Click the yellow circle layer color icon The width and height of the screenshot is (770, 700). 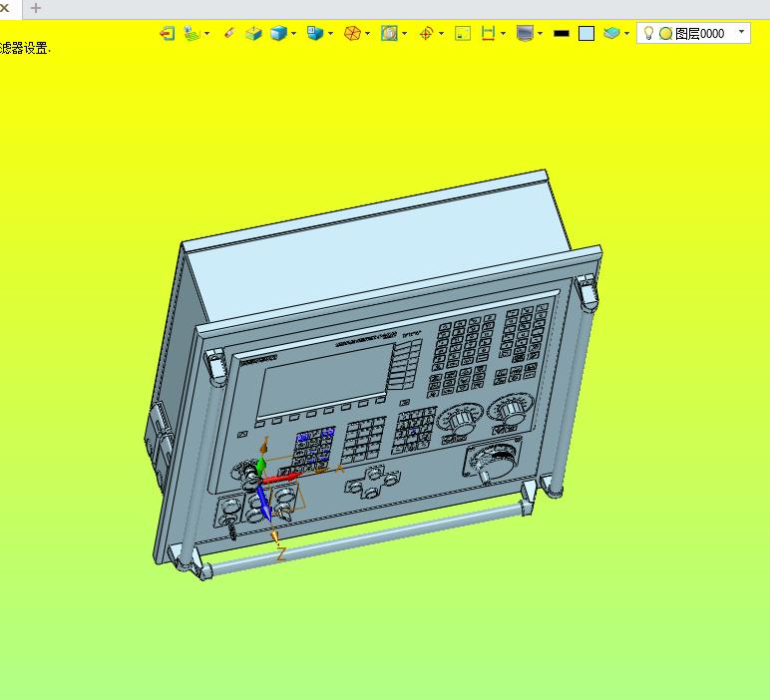(665, 33)
